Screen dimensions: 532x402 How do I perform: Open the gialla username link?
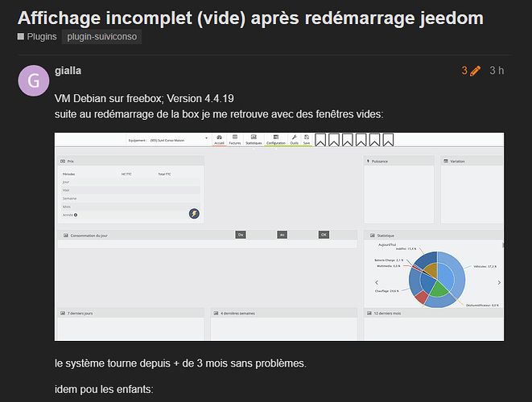point(68,71)
